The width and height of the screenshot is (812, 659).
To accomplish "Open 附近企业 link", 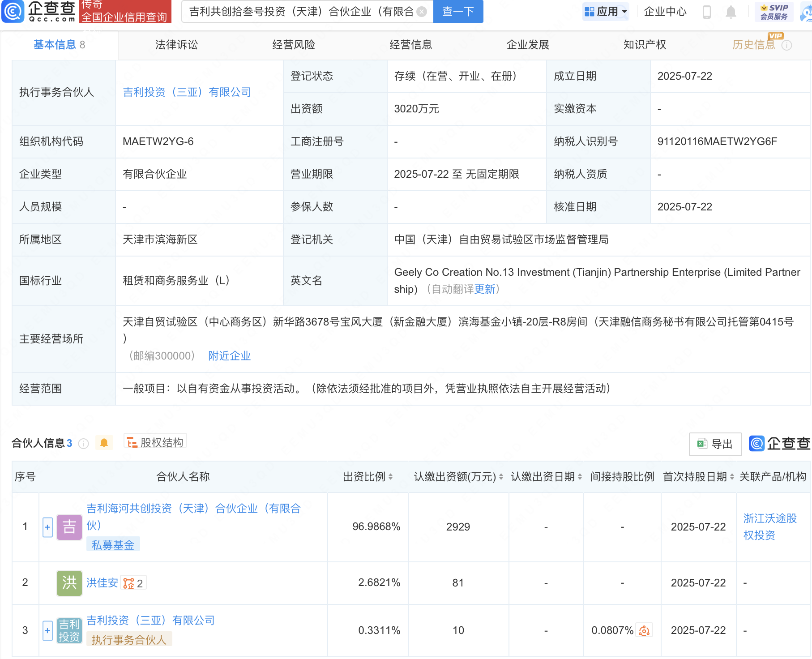I will tap(229, 356).
